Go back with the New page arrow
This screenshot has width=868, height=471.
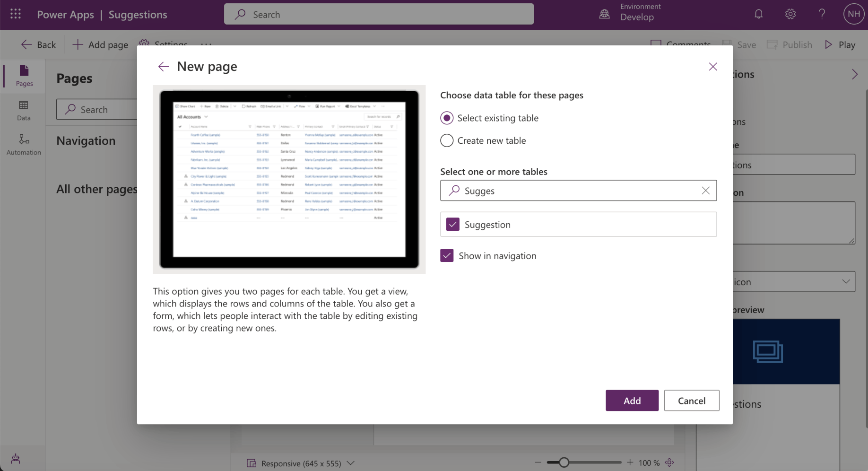click(163, 67)
